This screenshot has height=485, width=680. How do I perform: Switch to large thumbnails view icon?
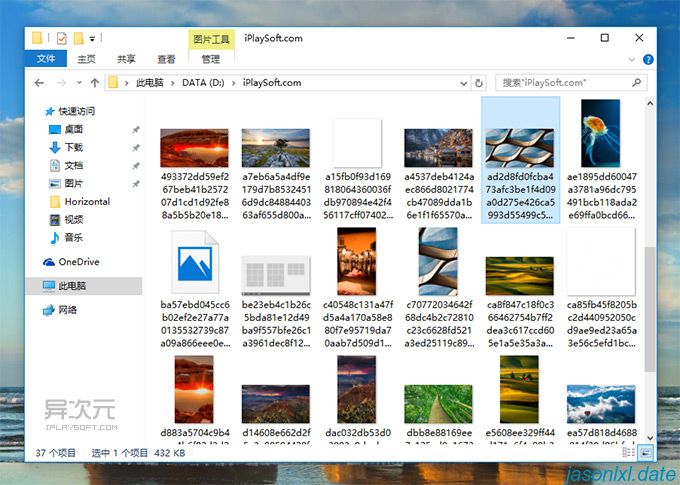click(x=646, y=452)
